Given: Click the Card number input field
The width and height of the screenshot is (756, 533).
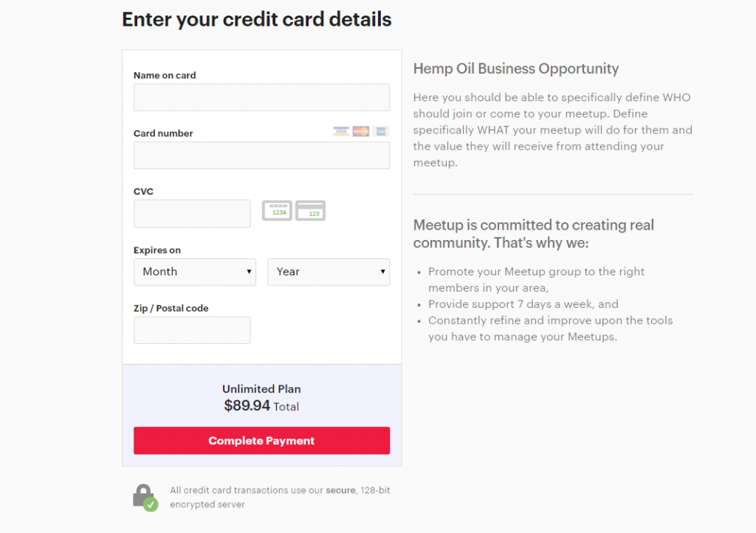Looking at the screenshot, I should coord(261,155).
